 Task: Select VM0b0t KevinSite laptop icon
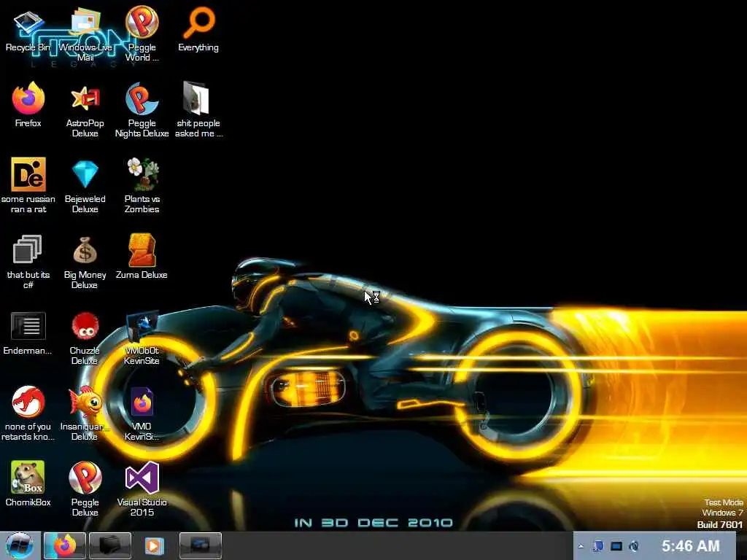[x=142, y=326]
